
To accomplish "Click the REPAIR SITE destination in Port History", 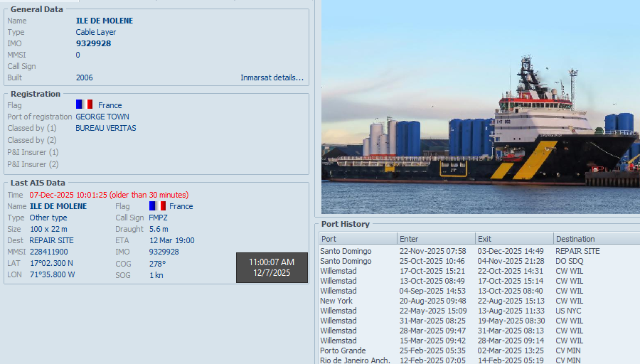I will pyautogui.click(x=577, y=251).
